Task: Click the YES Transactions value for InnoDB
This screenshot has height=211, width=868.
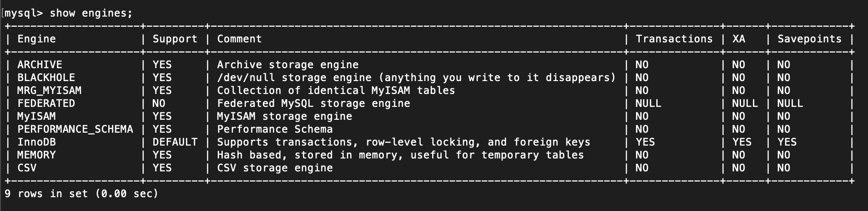Action: point(645,142)
